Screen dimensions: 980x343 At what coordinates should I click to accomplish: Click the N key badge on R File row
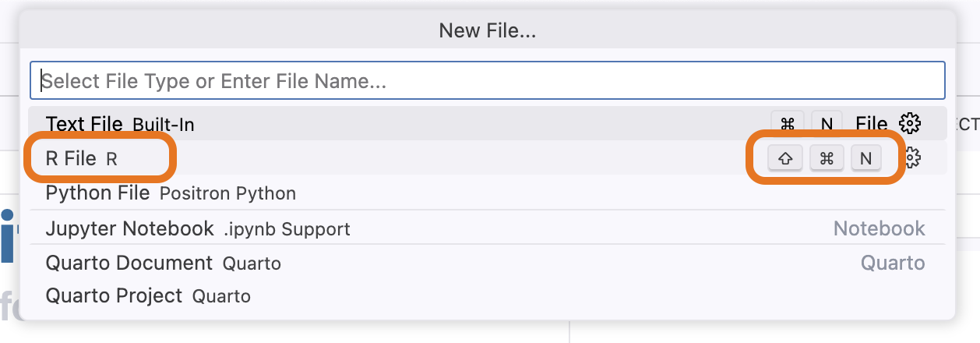pyautogui.click(x=865, y=158)
